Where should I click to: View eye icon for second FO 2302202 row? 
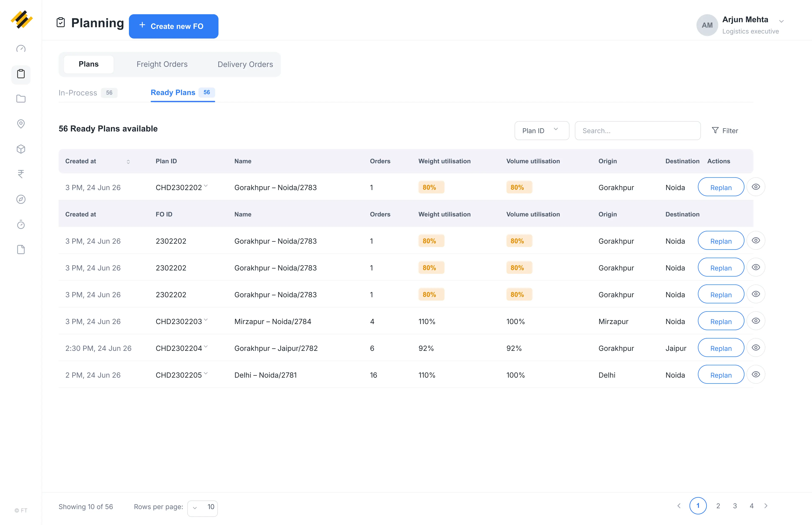tap(756, 267)
